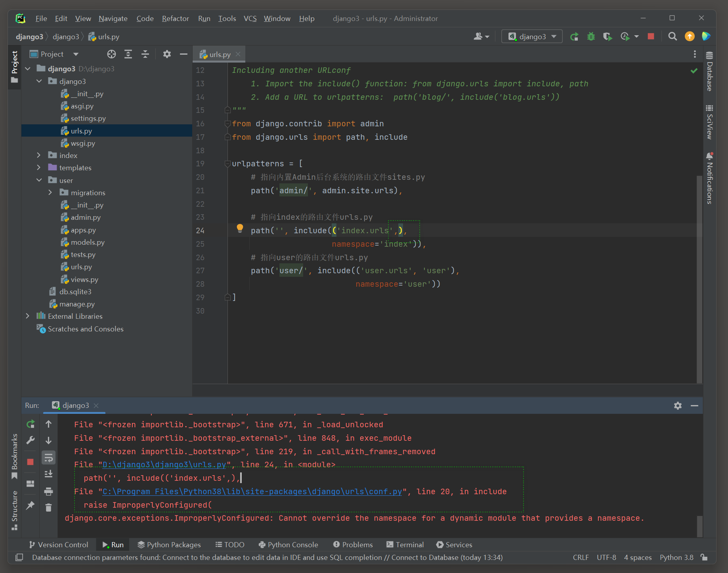
Task: Open the django\urls\conf.py traceback link
Action: (x=252, y=491)
